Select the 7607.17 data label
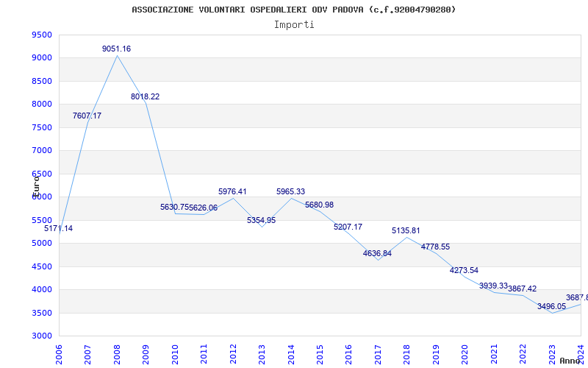Screen dimensions: 588x368 click(87, 116)
